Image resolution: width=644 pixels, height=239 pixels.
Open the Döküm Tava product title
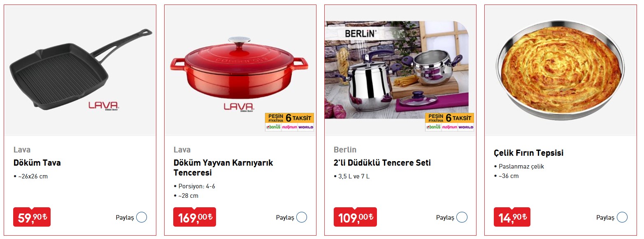pyautogui.click(x=37, y=163)
